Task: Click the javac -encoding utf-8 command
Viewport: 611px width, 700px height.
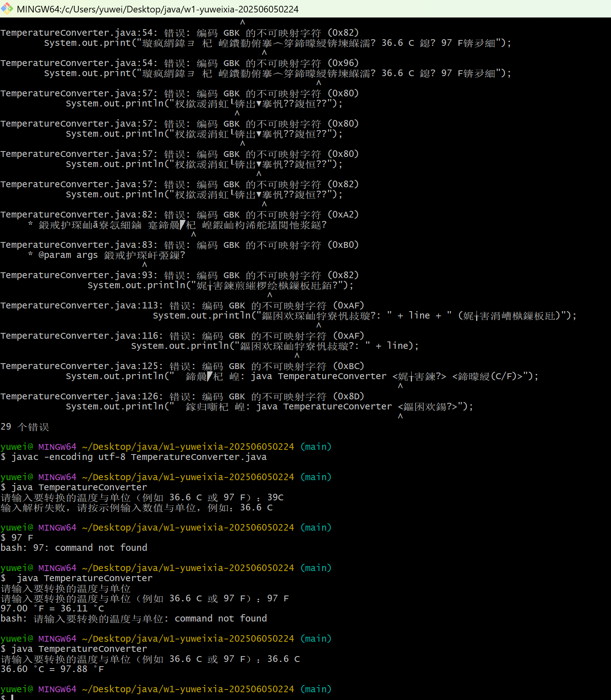Action: (139, 457)
